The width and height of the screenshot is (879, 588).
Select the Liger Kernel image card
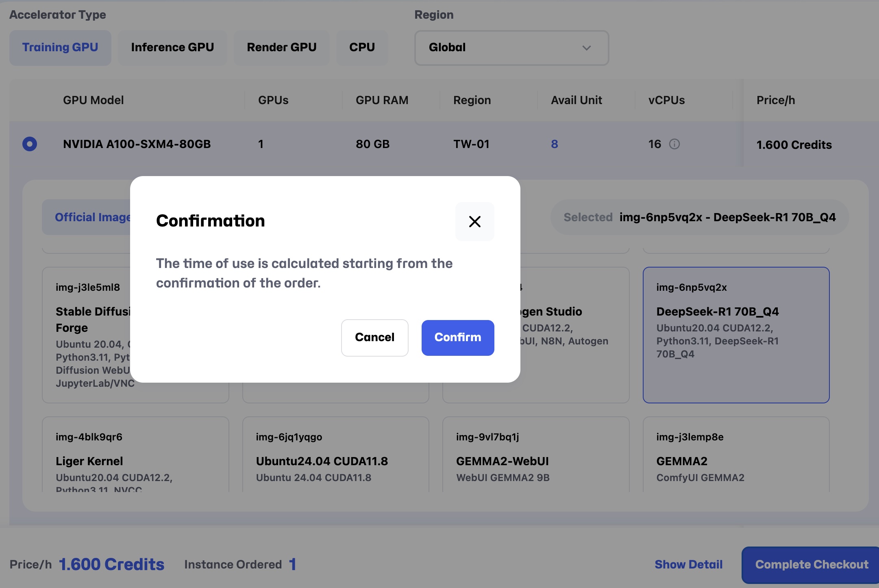(135, 455)
